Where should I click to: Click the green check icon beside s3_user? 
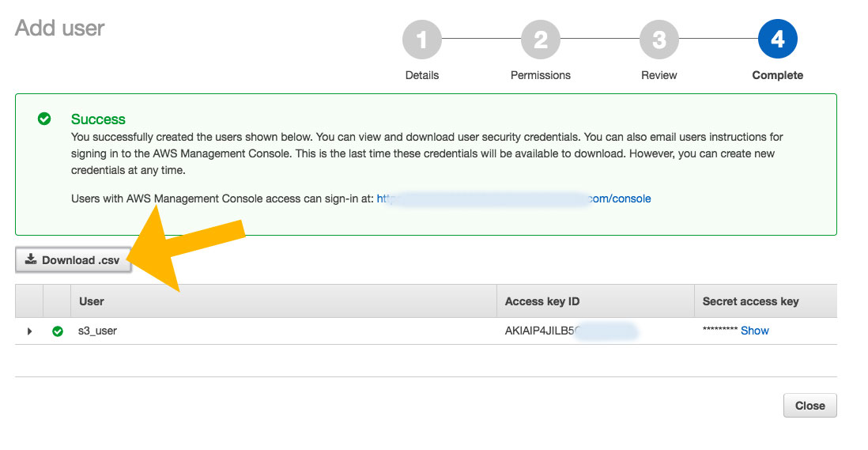[58, 331]
